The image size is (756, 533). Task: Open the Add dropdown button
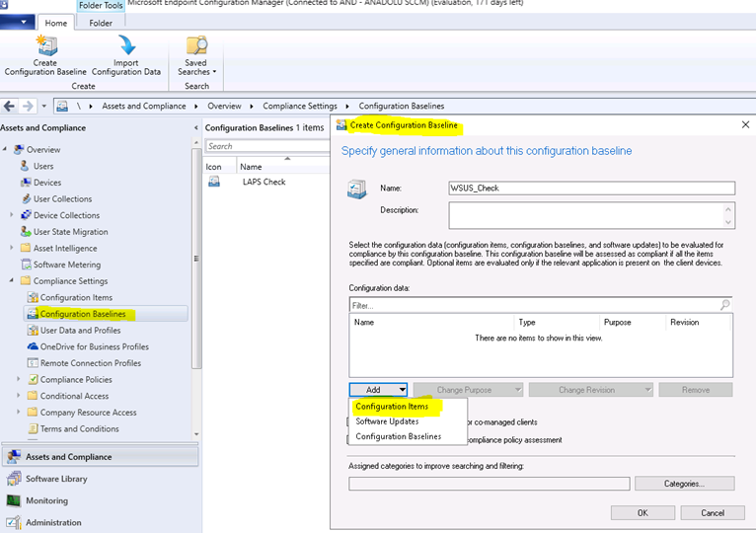click(x=378, y=390)
